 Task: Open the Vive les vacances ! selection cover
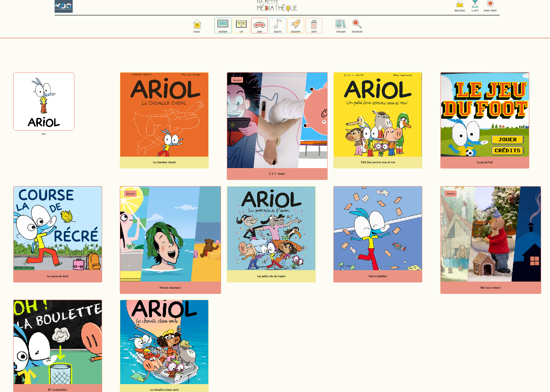tap(170, 234)
